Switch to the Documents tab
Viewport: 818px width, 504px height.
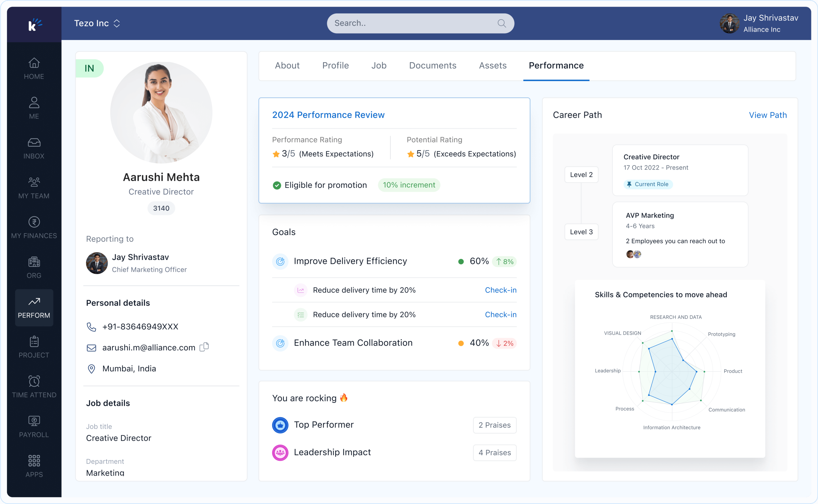pyautogui.click(x=433, y=65)
